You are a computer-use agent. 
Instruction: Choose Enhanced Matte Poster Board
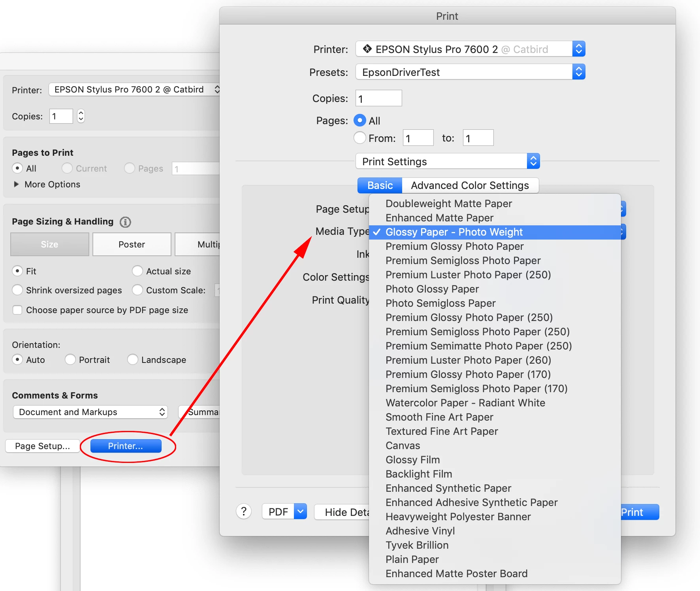495,574
